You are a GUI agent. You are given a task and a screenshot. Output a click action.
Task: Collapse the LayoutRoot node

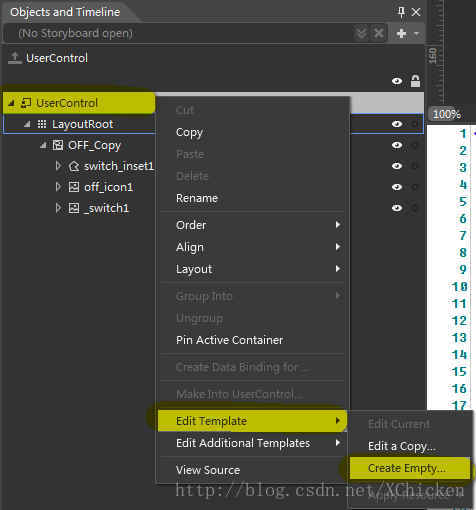coord(27,124)
